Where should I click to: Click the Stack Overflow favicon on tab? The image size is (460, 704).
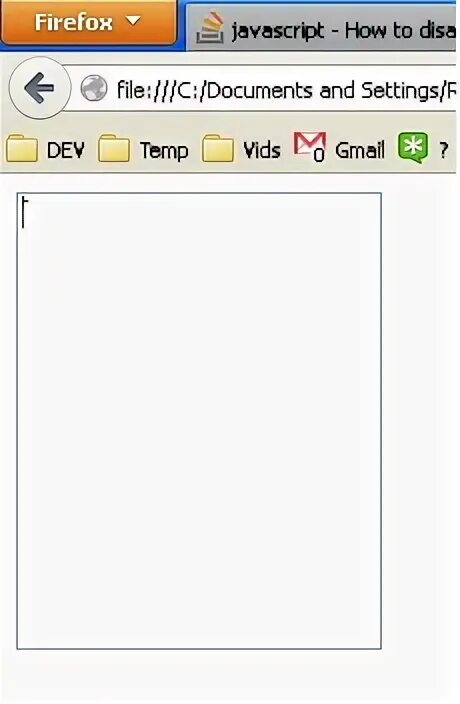click(210, 28)
